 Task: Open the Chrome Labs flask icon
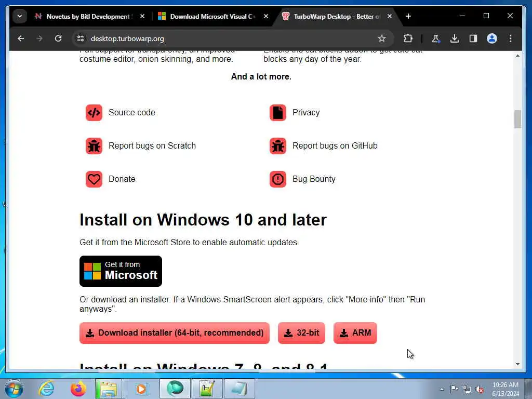[436, 38]
